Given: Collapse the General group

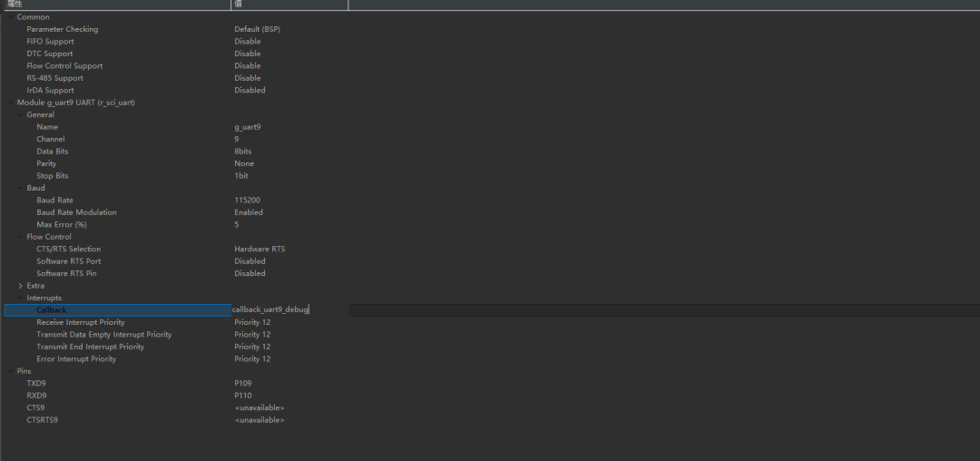Looking at the screenshot, I should tap(20, 115).
